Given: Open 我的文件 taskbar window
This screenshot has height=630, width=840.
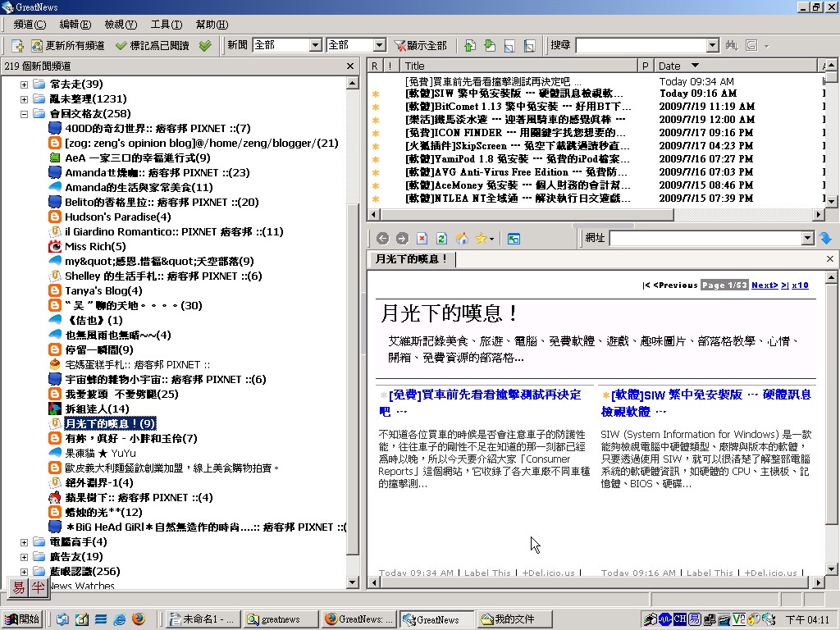Looking at the screenshot, I should 514,619.
